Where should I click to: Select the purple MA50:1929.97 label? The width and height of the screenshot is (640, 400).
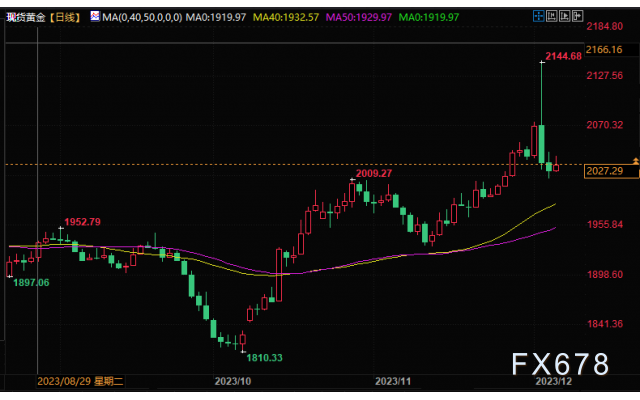point(358,18)
